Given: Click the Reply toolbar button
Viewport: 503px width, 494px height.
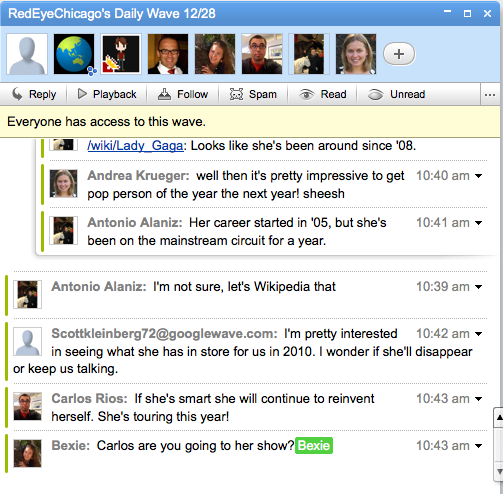Looking at the screenshot, I should [34, 94].
